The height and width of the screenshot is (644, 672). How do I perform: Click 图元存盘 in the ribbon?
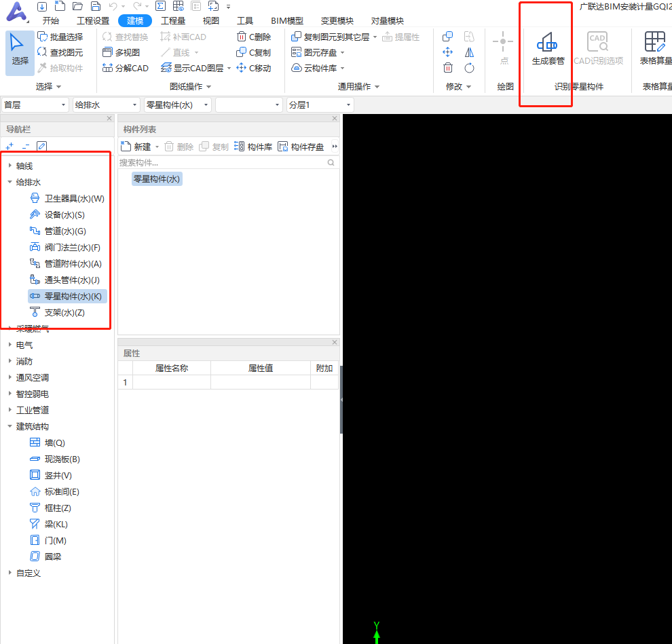(314, 52)
